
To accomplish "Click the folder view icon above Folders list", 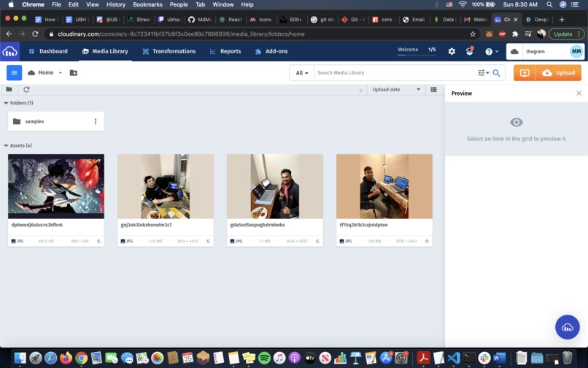I will (9, 89).
